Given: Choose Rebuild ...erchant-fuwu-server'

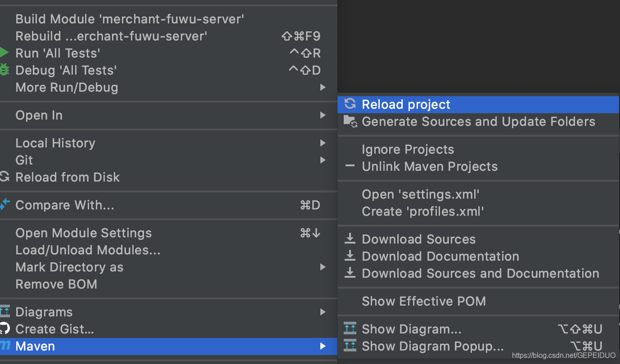Looking at the screenshot, I should coord(169,36).
